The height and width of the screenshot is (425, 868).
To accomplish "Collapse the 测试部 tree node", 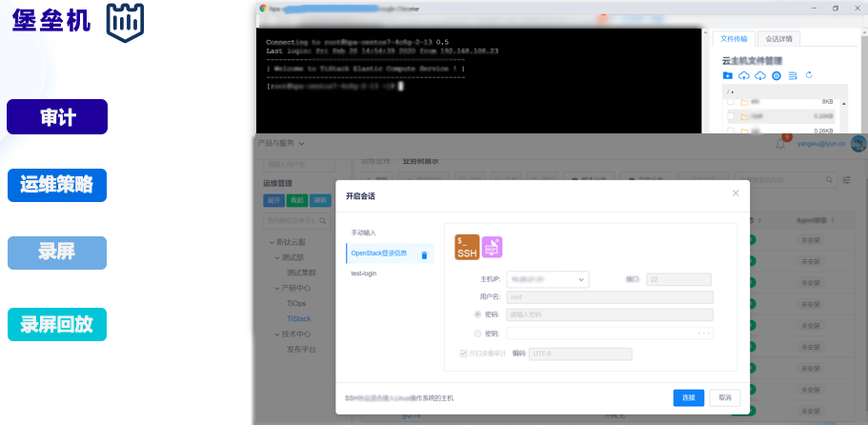I will pos(278,257).
